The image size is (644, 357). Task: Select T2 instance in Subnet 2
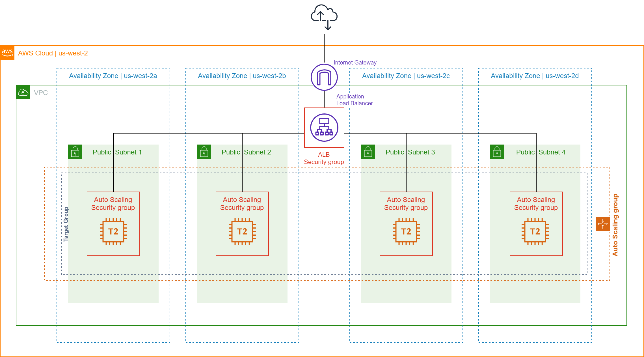coord(242,231)
